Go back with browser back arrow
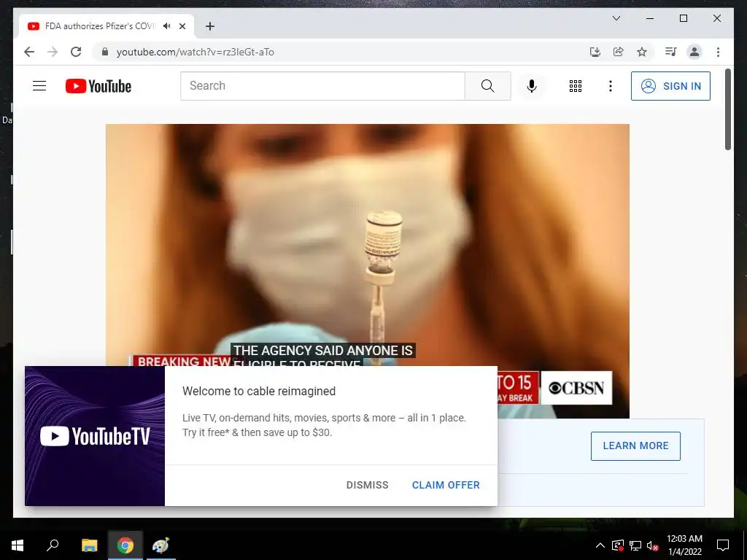The image size is (747, 560). tap(29, 52)
